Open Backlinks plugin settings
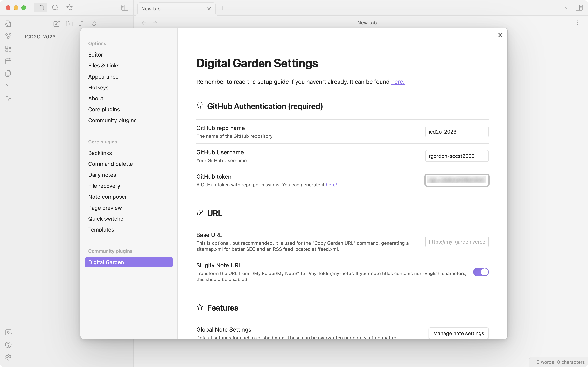 [129, 153]
